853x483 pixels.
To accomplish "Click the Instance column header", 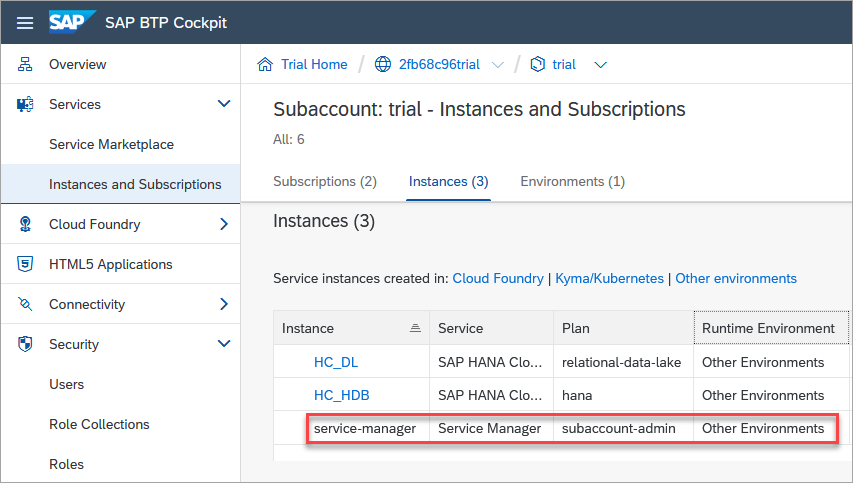I will [x=351, y=328].
